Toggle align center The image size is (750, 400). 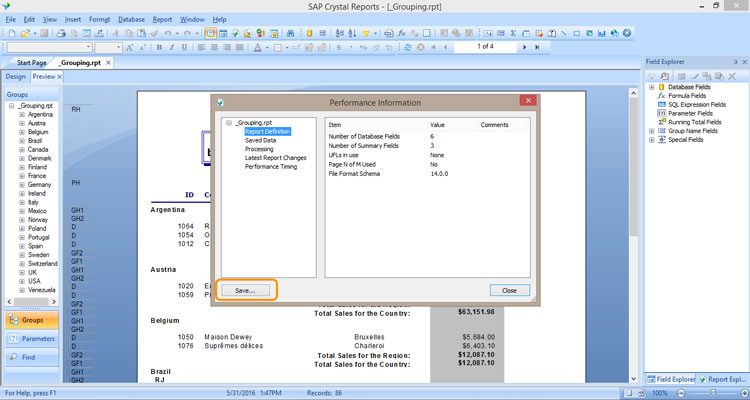(x=214, y=47)
